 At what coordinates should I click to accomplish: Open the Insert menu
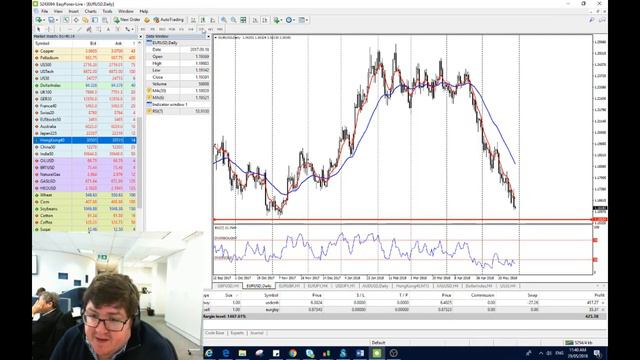click(73, 11)
